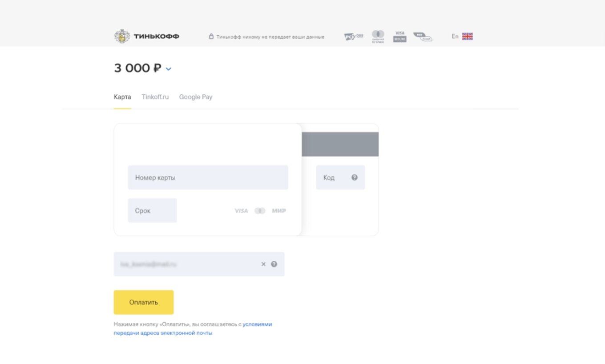Open the help tooltip beside the email field
Image resolution: width=605 pixels, height=364 pixels.
pos(274,264)
